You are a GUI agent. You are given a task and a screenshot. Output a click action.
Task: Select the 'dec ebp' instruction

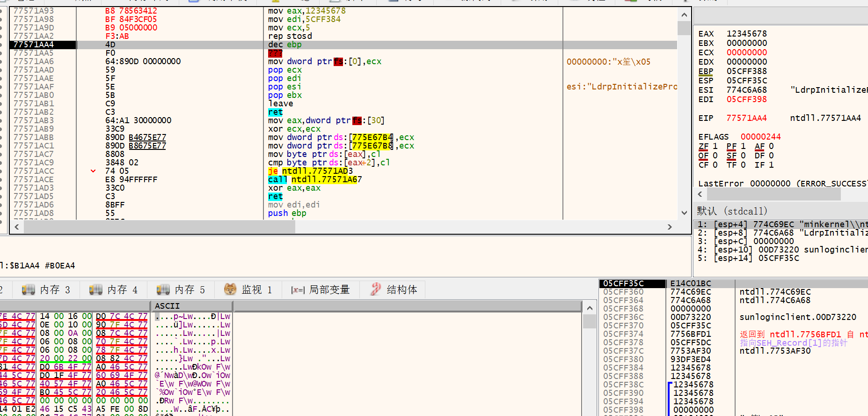point(285,45)
